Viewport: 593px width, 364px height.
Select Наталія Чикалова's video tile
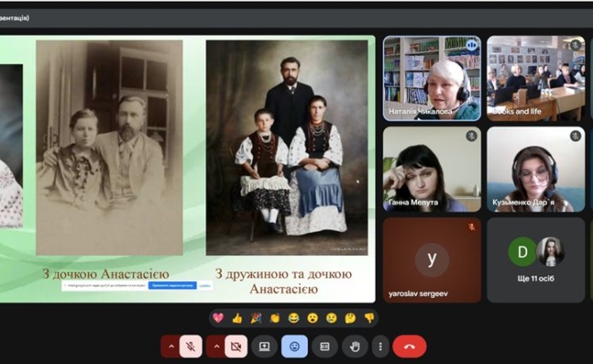[431, 79]
